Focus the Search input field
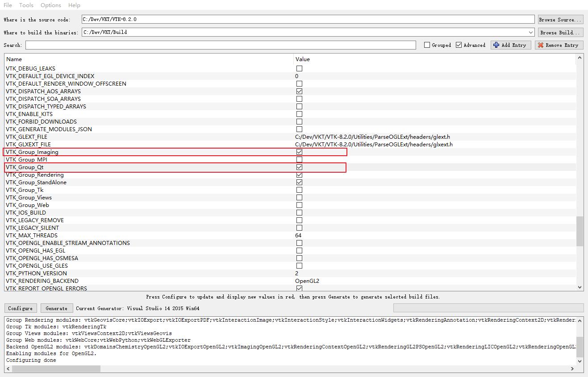 pyautogui.click(x=221, y=45)
